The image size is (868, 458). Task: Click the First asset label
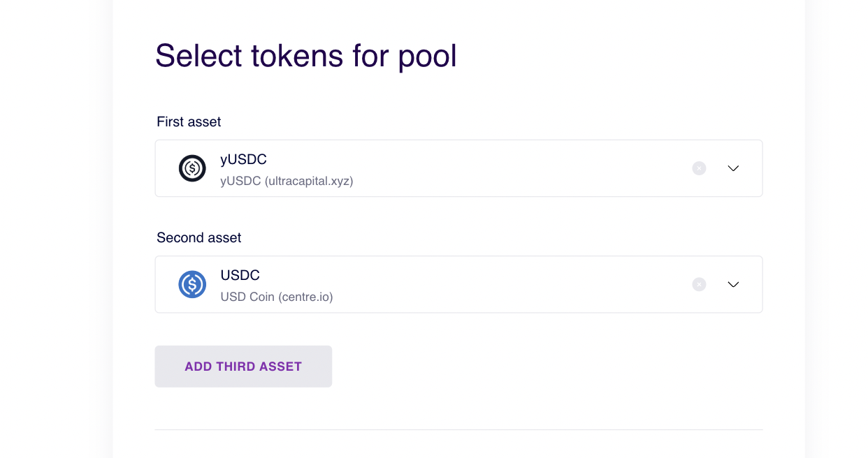[189, 121]
